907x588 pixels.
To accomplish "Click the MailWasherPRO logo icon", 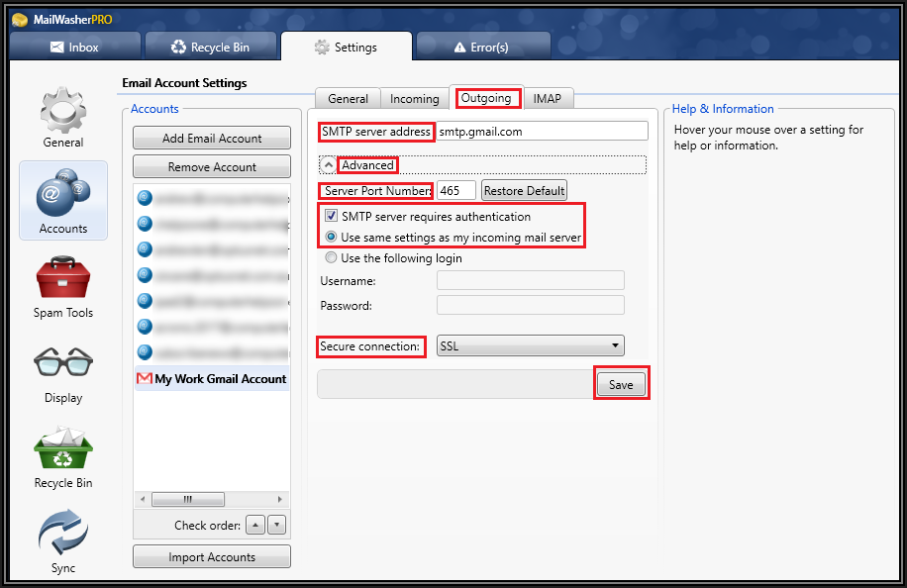I will [20, 20].
